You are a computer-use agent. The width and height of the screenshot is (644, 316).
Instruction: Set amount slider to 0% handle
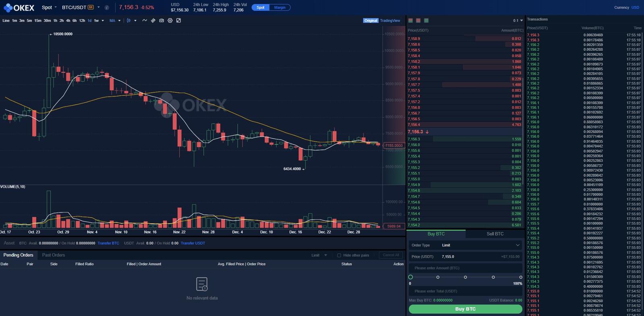coord(410,277)
